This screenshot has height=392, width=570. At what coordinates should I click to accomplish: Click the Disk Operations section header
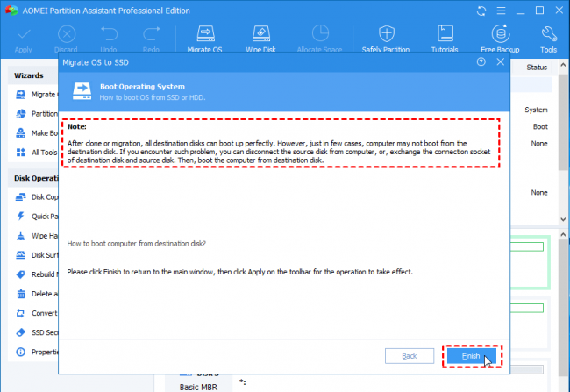pos(36,178)
